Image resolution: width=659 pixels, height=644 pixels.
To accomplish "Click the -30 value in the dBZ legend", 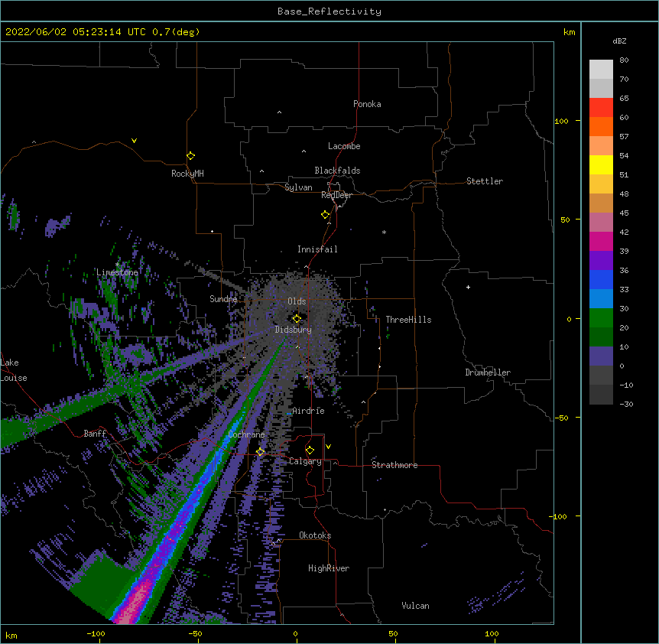I will coord(626,405).
